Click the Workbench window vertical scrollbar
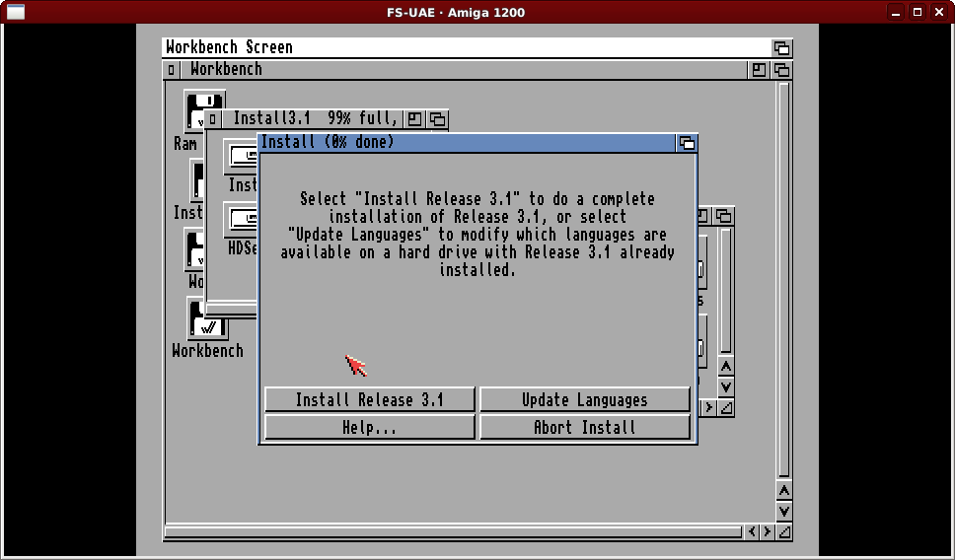Viewport: 955px width, 560px height. (784, 280)
